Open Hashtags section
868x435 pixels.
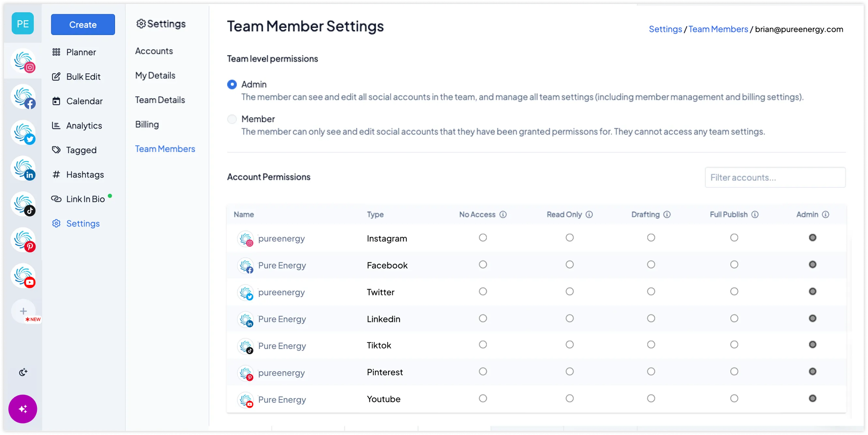[x=78, y=175]
